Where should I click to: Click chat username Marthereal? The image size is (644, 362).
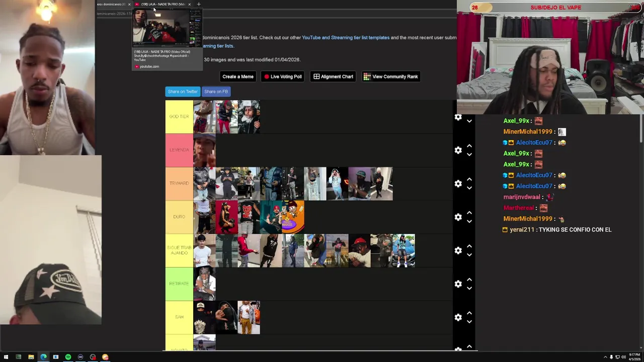click(518, 208)
